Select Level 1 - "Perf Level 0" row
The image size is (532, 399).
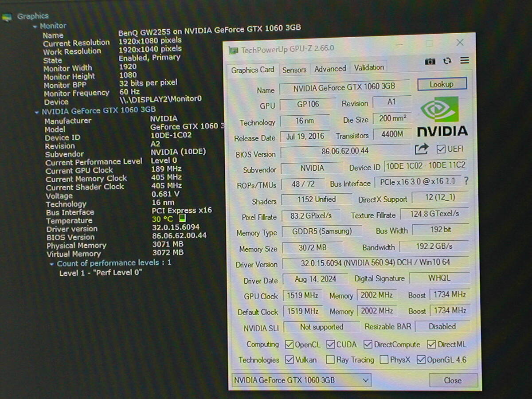(x=101, y=273)
